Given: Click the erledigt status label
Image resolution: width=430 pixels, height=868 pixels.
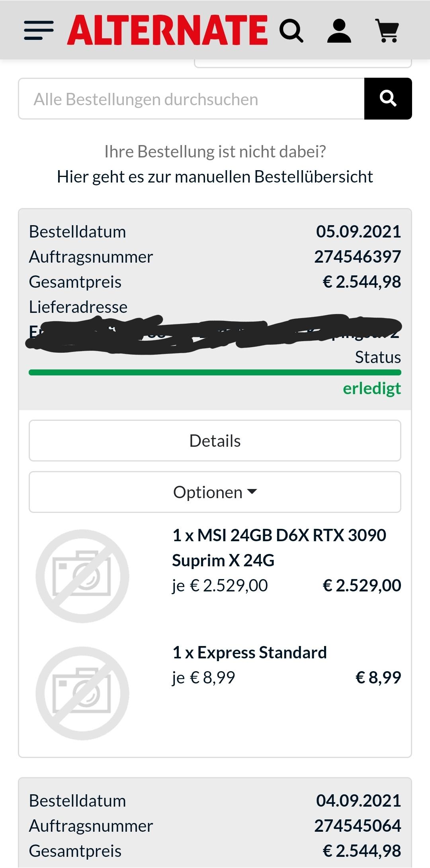Looking at the screenshot, I should pos(372,389).
